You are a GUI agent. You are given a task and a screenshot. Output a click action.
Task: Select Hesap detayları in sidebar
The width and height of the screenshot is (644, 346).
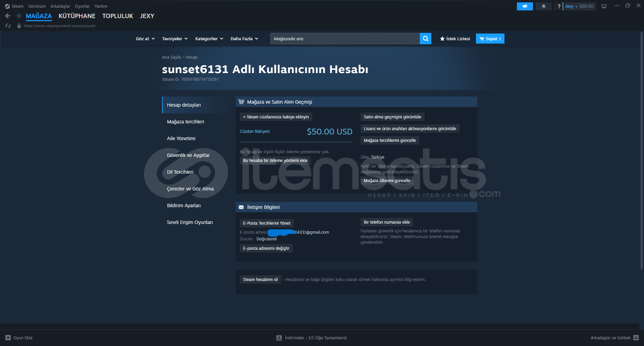click(196, 105)
